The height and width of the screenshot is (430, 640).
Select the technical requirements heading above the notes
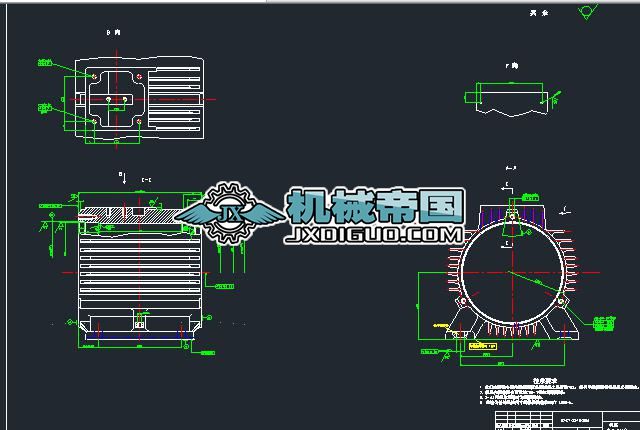pyautogui.click(x=545, y=381)
